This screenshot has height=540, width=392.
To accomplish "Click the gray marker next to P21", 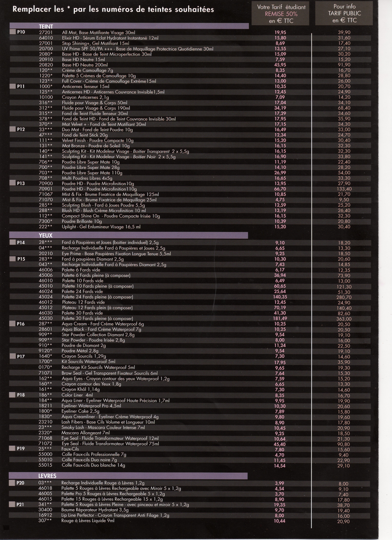I will [12, 504].
